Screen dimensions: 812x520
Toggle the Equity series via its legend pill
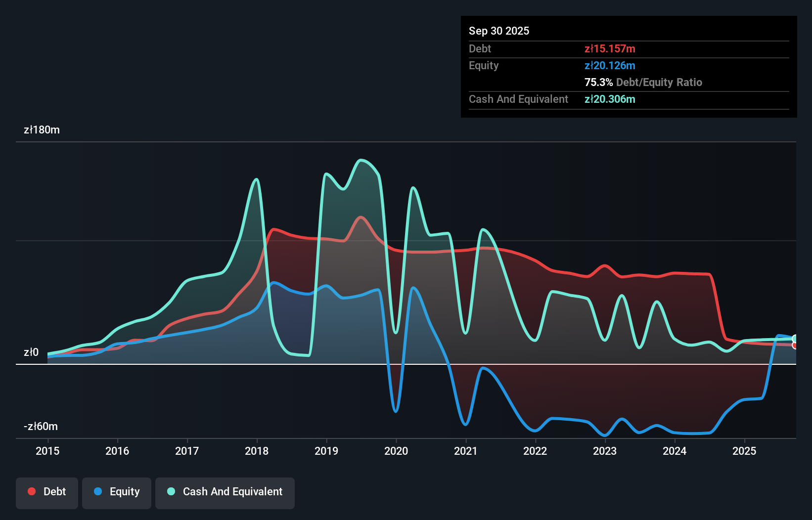(x=116, y=492)
